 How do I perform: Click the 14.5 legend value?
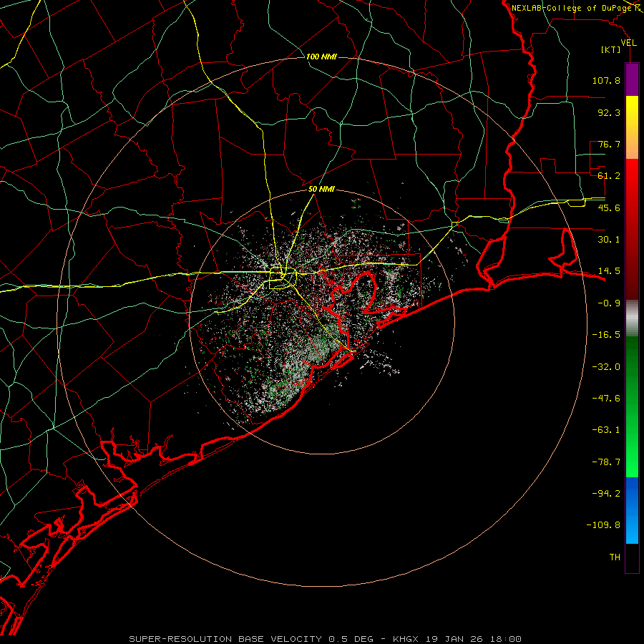tap(609, 271)
